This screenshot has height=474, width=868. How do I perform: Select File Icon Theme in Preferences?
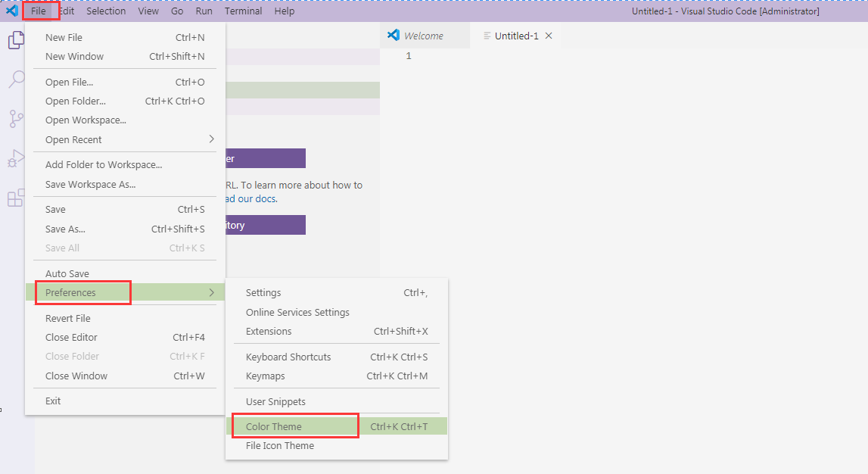pyautogui.click(x=337, y=446)
